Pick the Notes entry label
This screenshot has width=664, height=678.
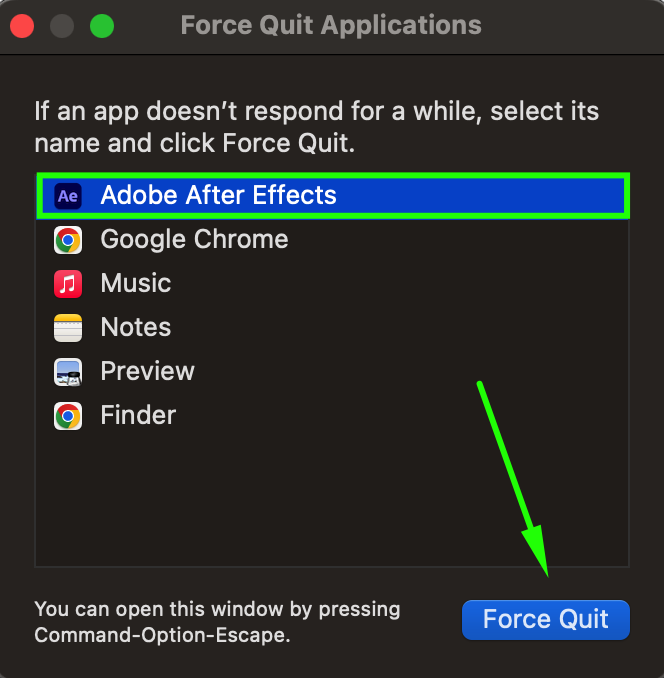tap(136, 328)
